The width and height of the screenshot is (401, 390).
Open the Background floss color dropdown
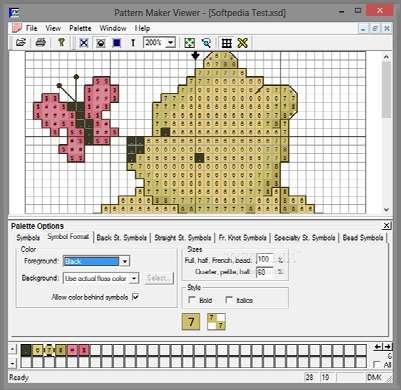point(134,278)
